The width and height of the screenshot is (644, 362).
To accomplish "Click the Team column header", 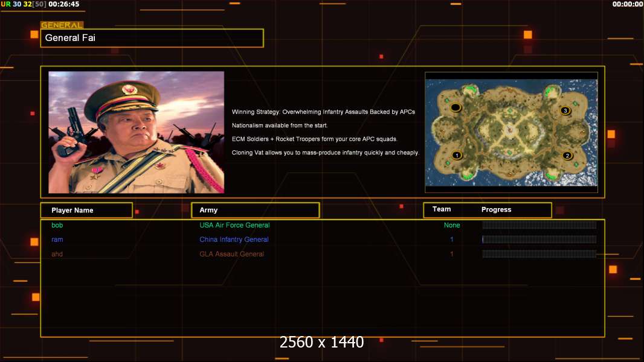I will coord(442,209).
